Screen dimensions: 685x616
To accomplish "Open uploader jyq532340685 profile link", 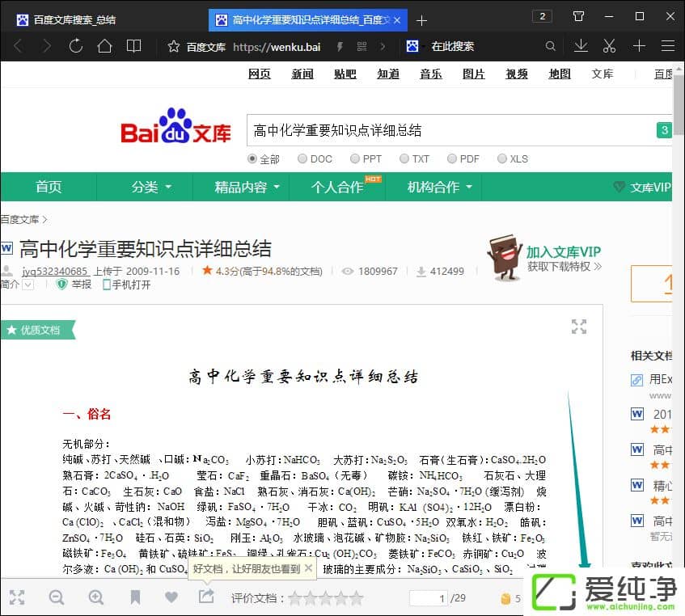I will [x=55, y=271].
